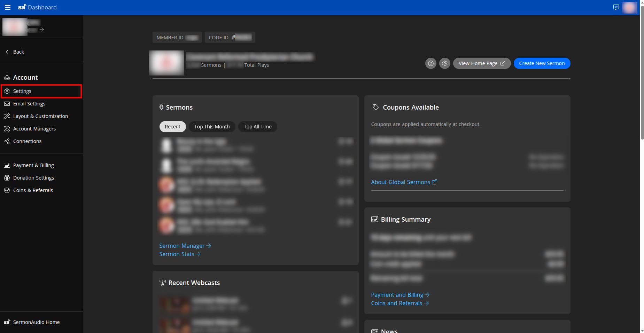Open the Sermon Stats link
Image resolution: width=644 pixels, height=333 pixels.
pyautogui.click(x=180, y=254)
